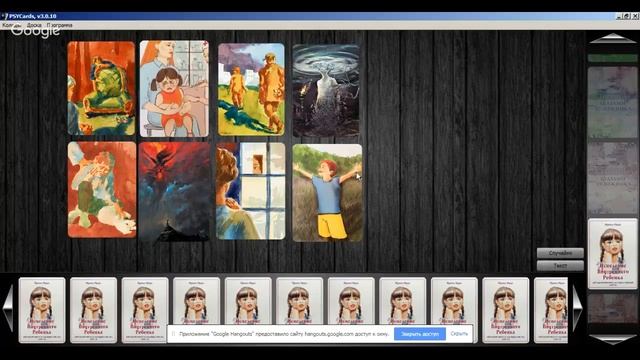Click the down arrow below the deck list
The image size is (640, 360).
[x=613, y=339]
